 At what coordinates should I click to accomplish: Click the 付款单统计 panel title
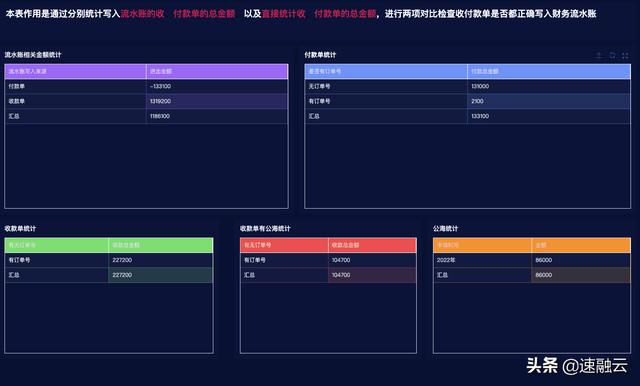[x=320, y=55]
